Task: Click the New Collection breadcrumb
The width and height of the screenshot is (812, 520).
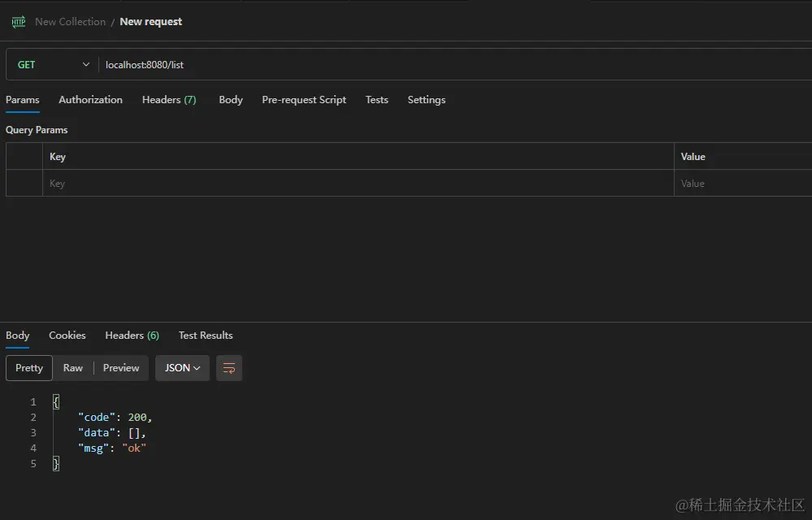Action: (71, 22)
